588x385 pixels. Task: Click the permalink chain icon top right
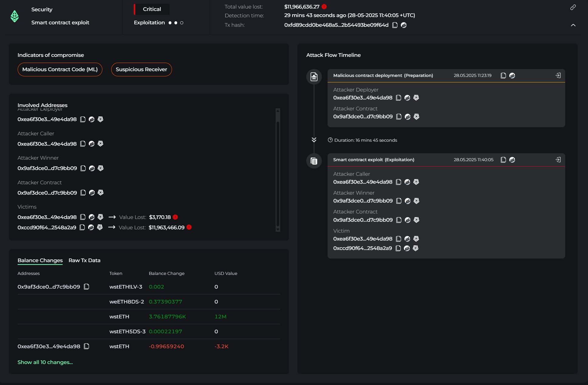(573, 7)
